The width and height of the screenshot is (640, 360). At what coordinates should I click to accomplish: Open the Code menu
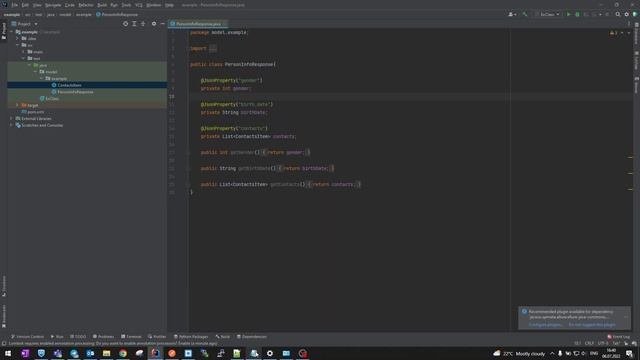70,5
